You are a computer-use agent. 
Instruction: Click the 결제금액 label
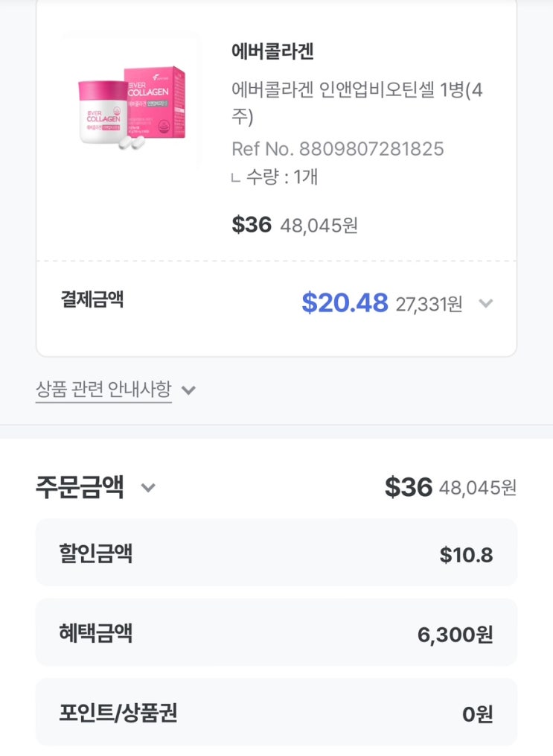[92, 299]
